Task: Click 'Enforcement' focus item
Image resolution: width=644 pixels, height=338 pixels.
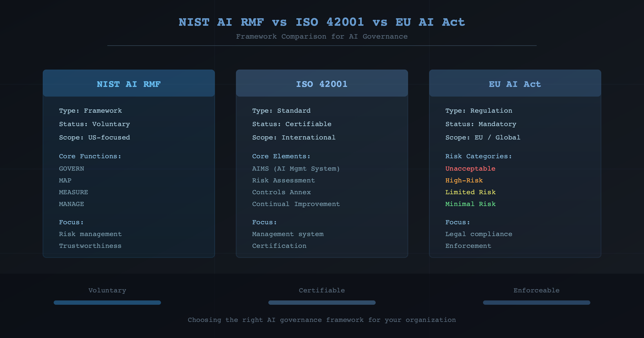Action: pyautogui.click(x=469, y=246)
